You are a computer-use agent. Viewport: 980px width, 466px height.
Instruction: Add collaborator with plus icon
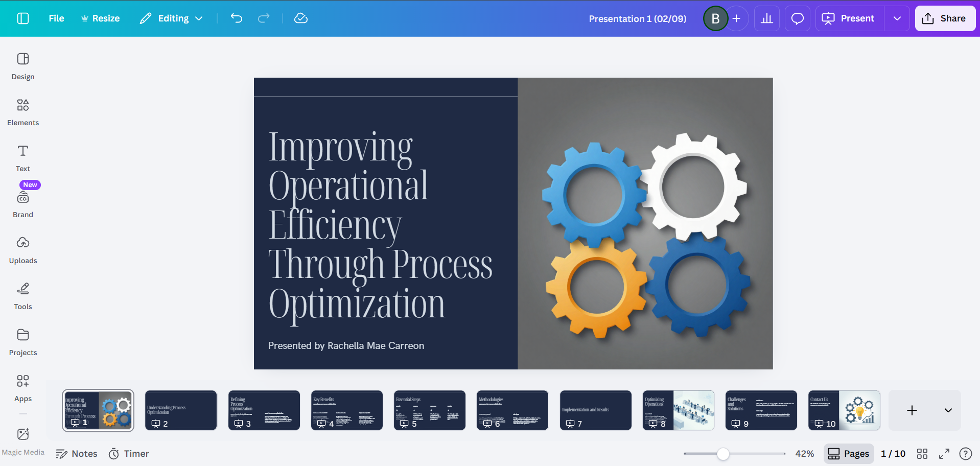736,18
